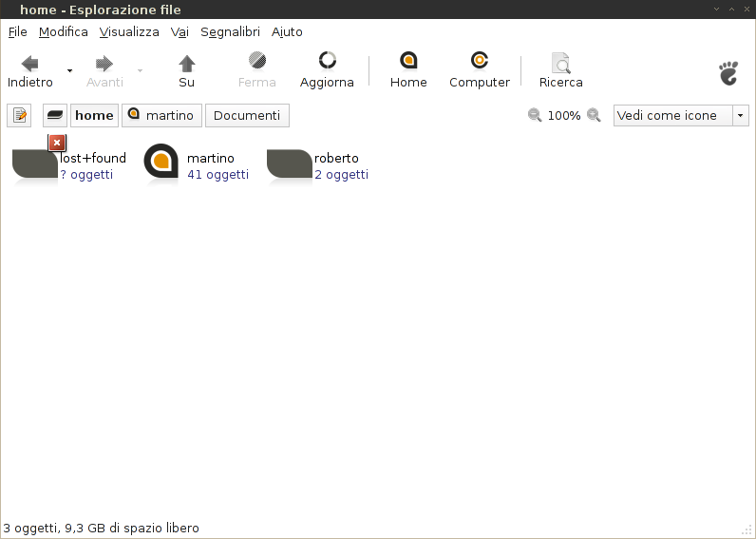
Task: Click the '? oggetti' caption
Action: pos(86,174)
